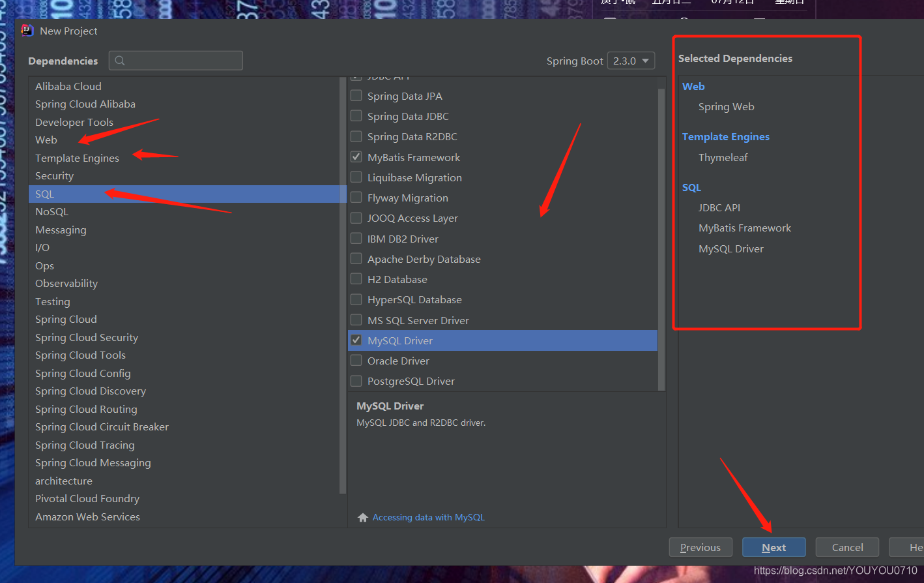This screenshot has height=583, width=924.
Task: Select Thymeleaf in Selected Dependencies
Action: click(723, 158)
